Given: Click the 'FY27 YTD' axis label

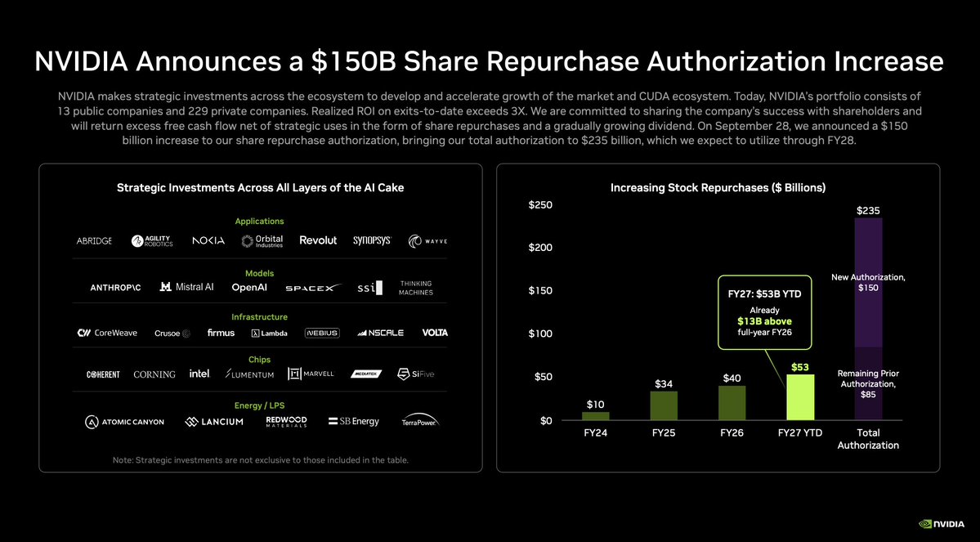Looking at the screenshot, I should 800,432.
